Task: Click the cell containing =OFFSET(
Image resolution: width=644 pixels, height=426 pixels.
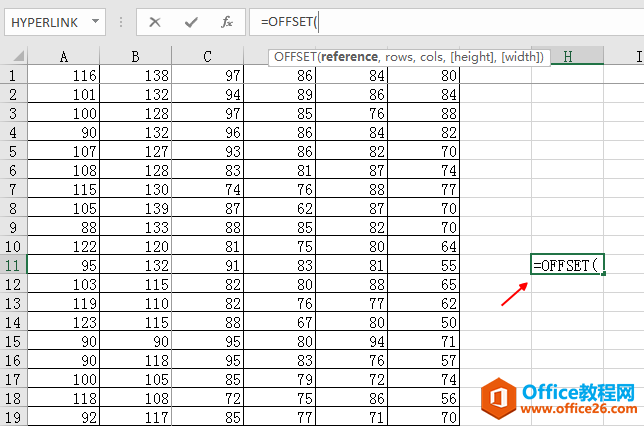Action: pos(567,265)
